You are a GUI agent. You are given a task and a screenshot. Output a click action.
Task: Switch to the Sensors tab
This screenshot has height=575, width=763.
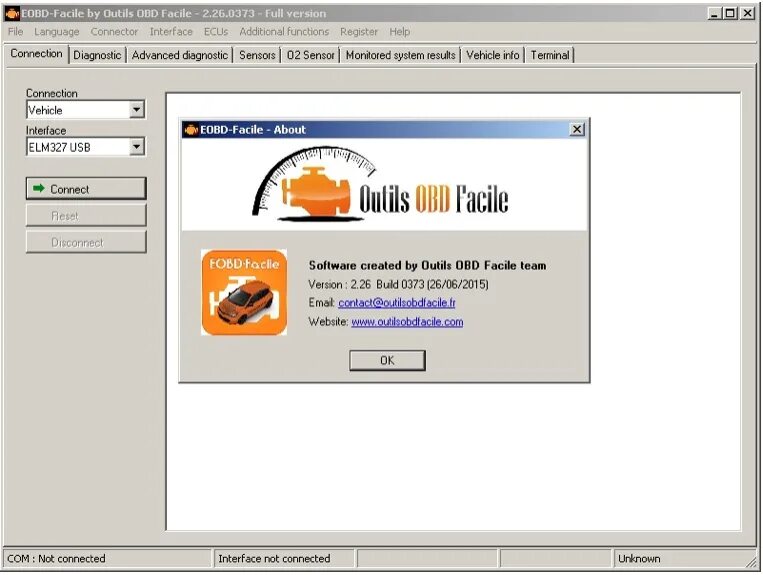click(257, 55)
